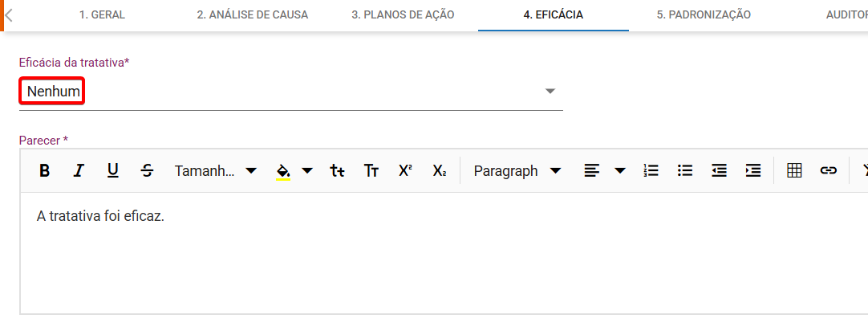Go to the 5. PADRONIZAÇÃO tab

point(704,15)
